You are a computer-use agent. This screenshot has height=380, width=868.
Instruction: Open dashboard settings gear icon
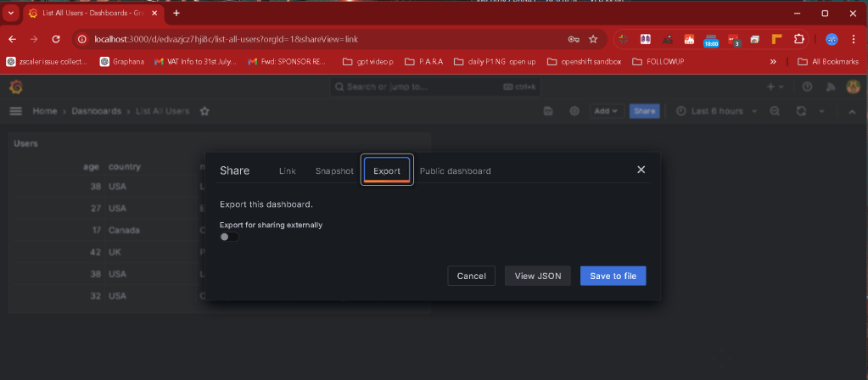pyautogui.click(x=574, y=111)
